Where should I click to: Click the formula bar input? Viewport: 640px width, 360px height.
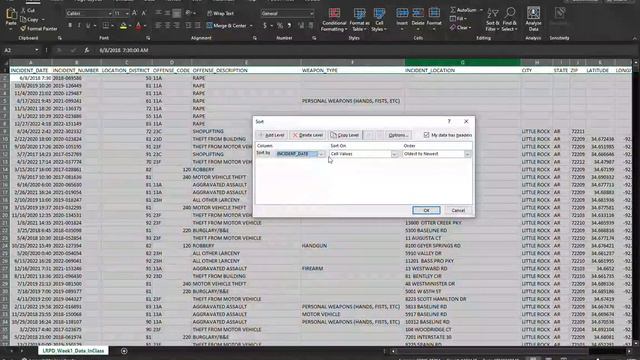click(363, 50)
